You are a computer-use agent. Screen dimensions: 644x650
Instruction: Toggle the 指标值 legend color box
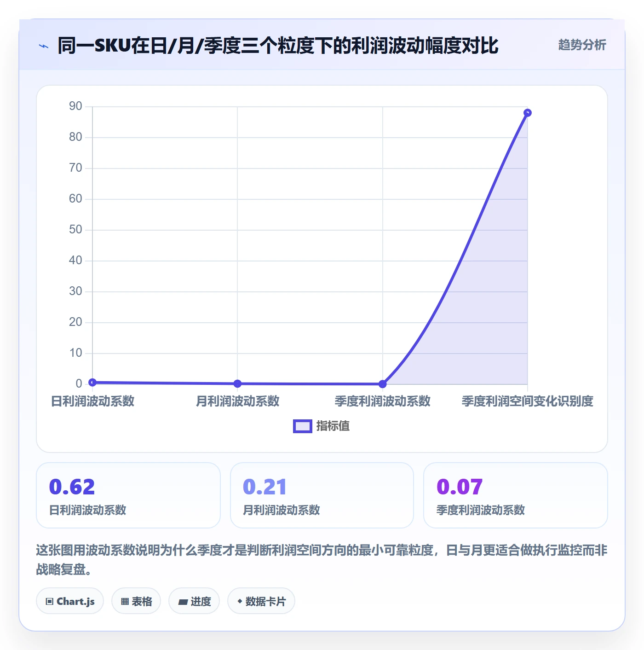click(303, 426)
